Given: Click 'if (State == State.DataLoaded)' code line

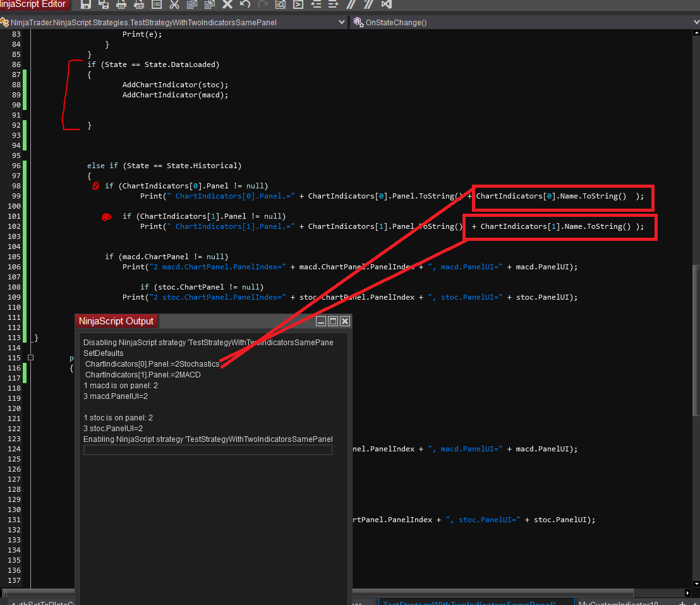Looking at the screenshot, I should (x=153, y=64).
